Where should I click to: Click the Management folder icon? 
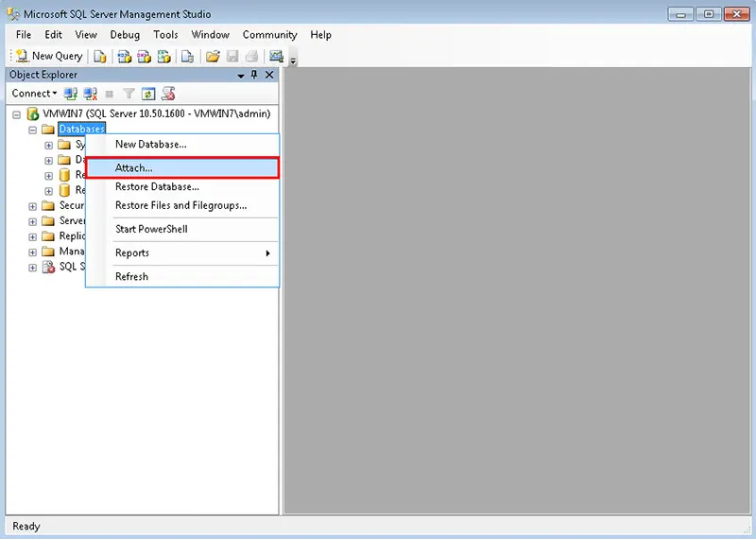[48, 252]
